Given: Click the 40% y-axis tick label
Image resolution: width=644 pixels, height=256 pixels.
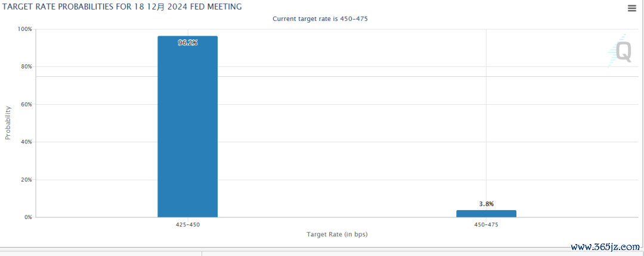Looking at the screenshot, I should point(26,142).
